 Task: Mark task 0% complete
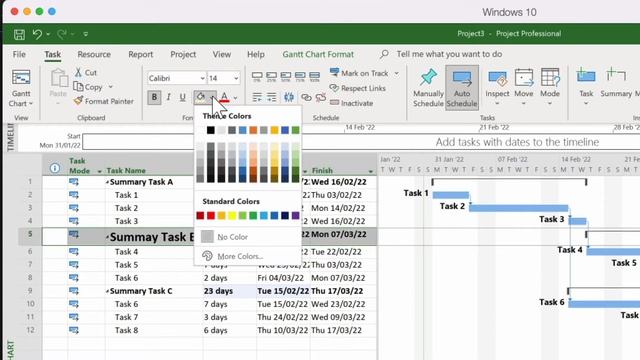tap(257, 76)
